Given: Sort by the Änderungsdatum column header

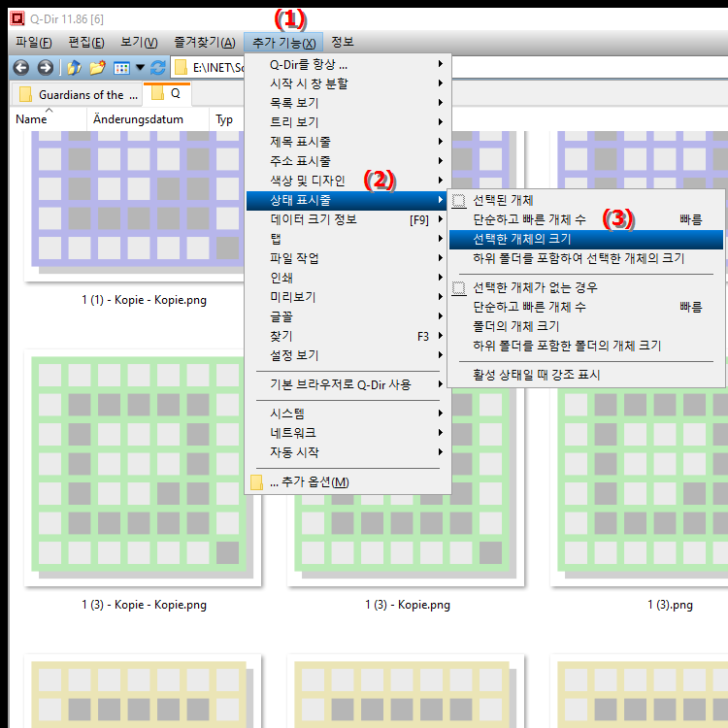Looking at the screenshot, I should coord(148,119).
